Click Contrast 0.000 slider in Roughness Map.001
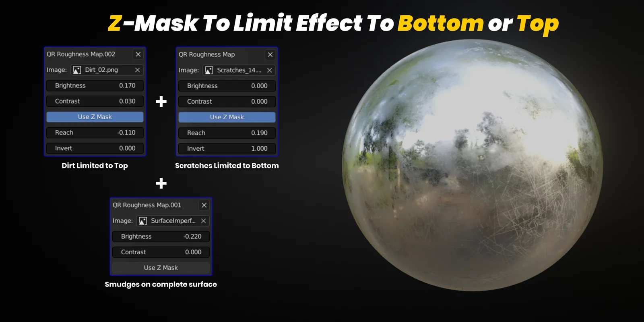 (x=161, y=252)
